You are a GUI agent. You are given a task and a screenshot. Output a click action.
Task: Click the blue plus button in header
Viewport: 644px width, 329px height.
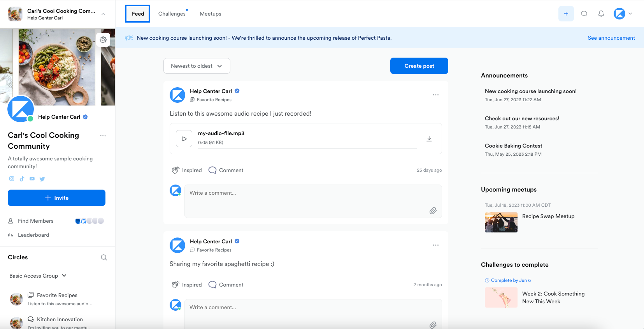pos(566,14)
